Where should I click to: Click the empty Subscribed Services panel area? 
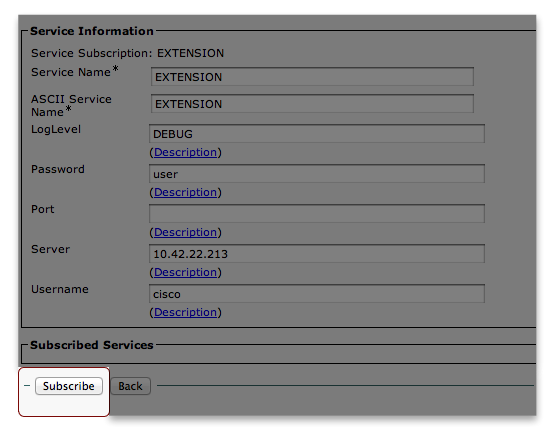279,357
